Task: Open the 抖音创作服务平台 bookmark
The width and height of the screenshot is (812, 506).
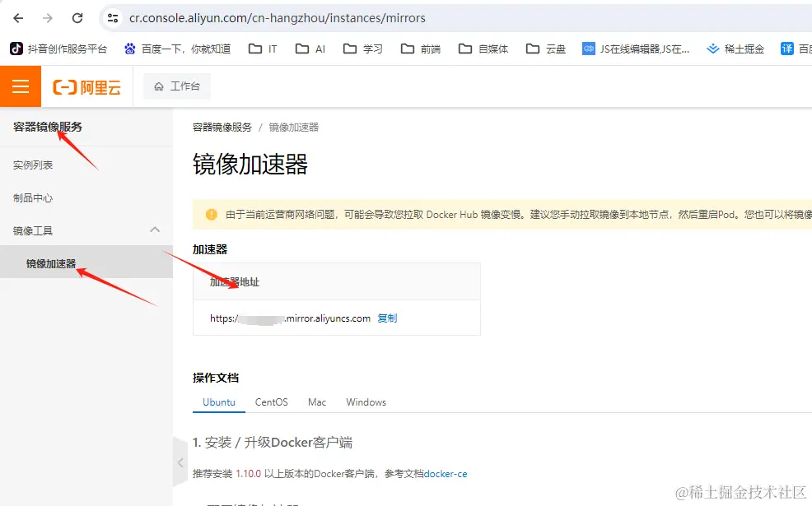Action: coord(58,49)
